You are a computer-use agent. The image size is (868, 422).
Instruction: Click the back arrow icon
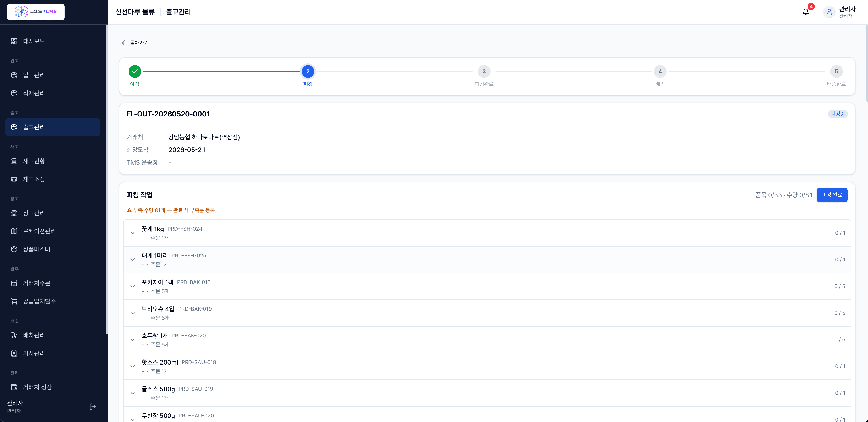(124, 43)
